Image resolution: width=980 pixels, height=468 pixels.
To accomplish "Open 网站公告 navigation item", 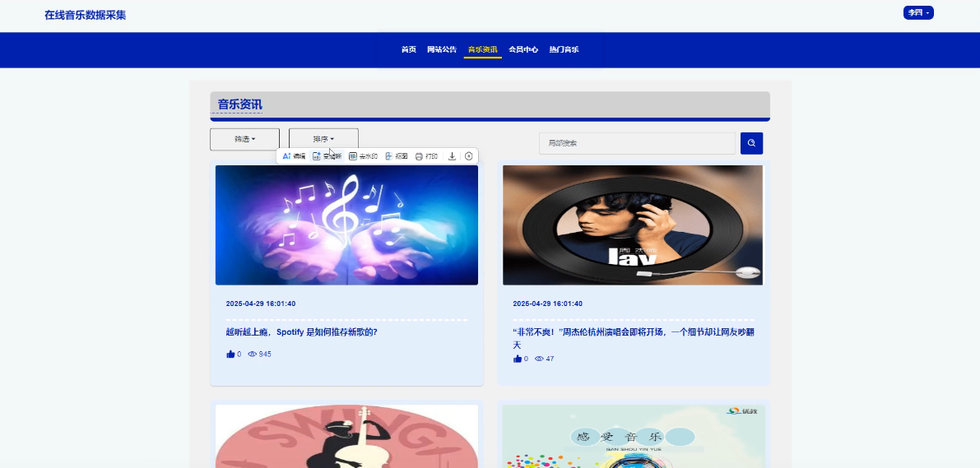I will point(442,49).
